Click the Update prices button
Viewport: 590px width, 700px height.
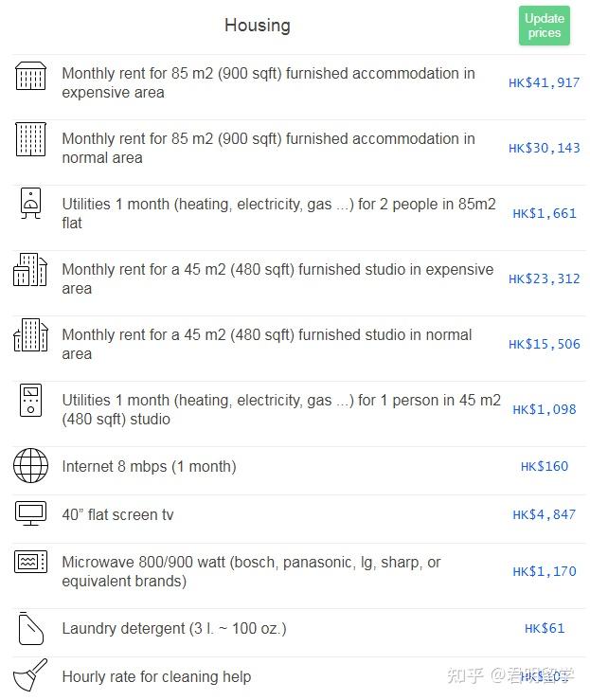[544, 26]
